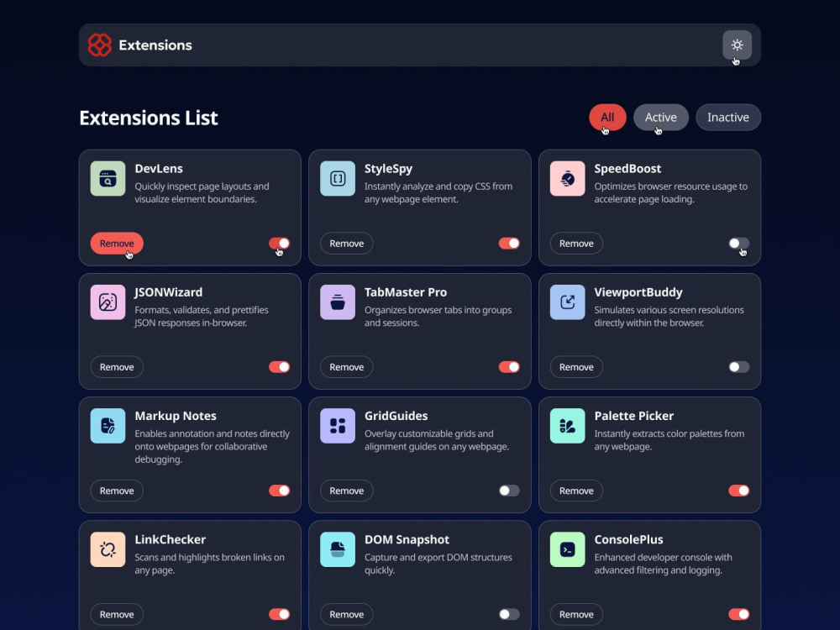The width and height of the screenshot is (840, 630).
Task: Click the ViewportBuddy title text
Action: pyautogui.click(x=638, y=292)
